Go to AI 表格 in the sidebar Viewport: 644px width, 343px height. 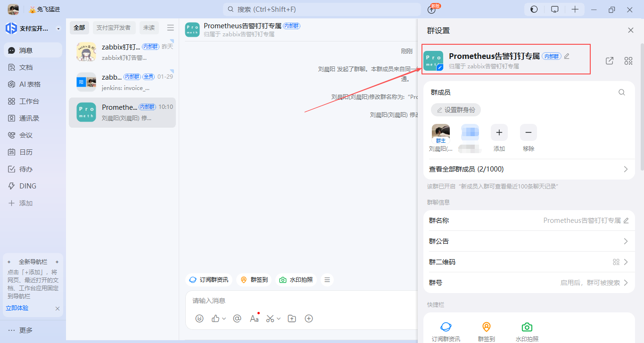[x=33, y=84]
